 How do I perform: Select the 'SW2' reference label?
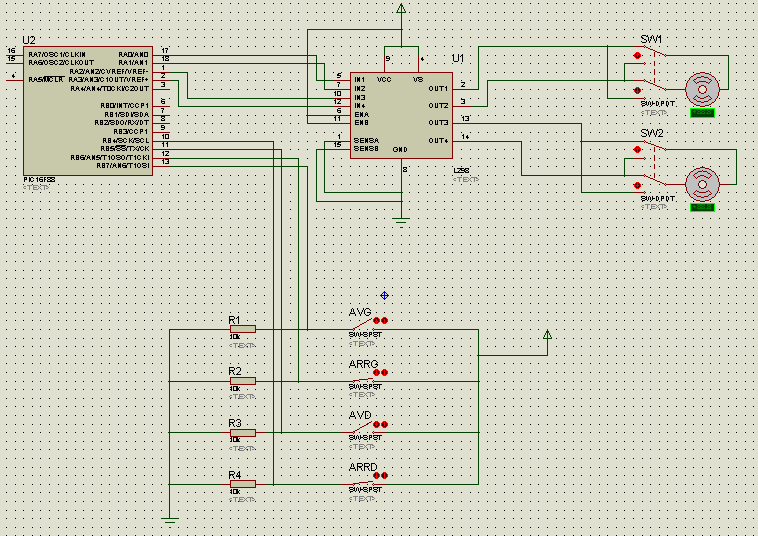[x=652, y=133]
